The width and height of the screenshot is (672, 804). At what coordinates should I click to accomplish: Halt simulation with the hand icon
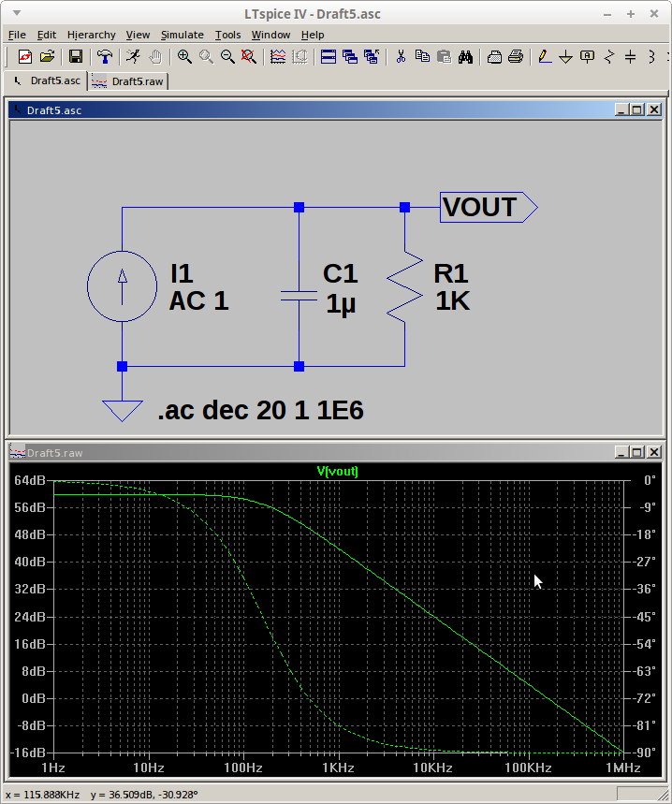tap(155, 56)
